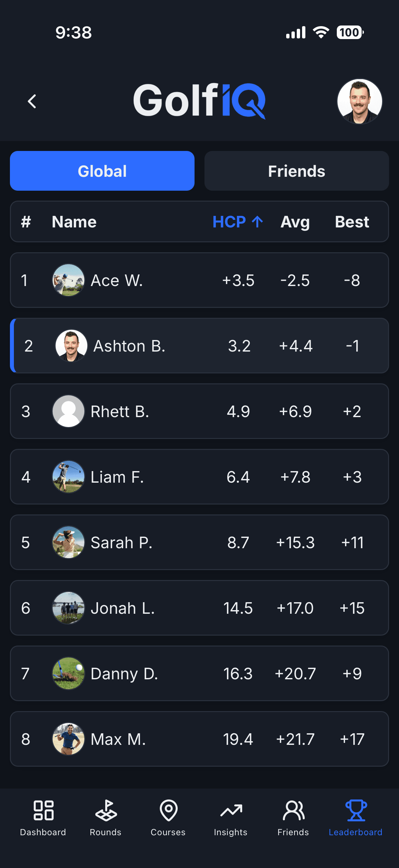Viewport: 399px width, 868px height.
Task: Select Ashton B.'s highlighted row
Action: click(199, 345)
